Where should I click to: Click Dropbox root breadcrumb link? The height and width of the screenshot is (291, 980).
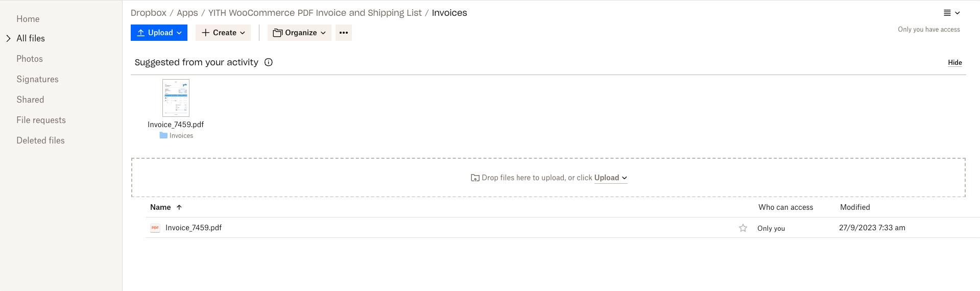[x=149, y=13]
